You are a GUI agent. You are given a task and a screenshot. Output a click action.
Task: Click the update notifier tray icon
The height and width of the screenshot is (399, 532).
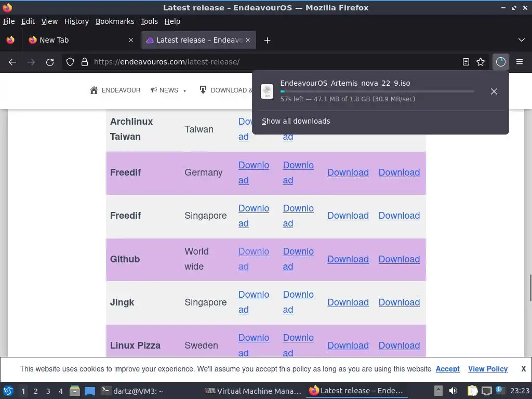499,390
